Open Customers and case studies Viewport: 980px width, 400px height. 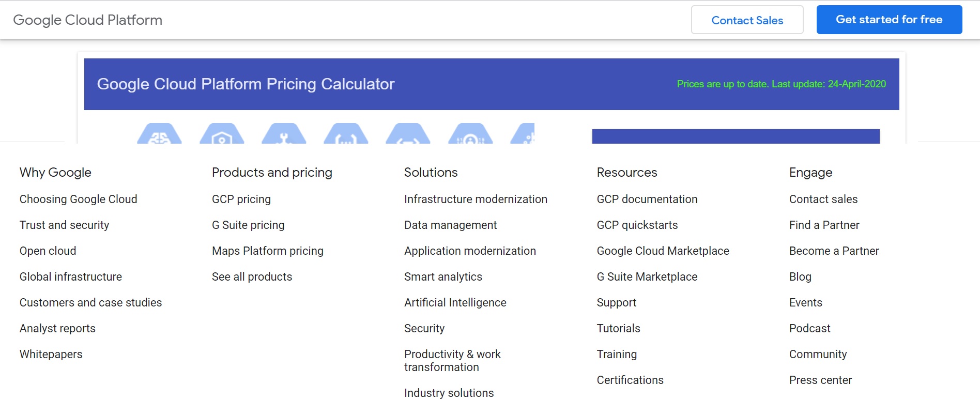91,302
